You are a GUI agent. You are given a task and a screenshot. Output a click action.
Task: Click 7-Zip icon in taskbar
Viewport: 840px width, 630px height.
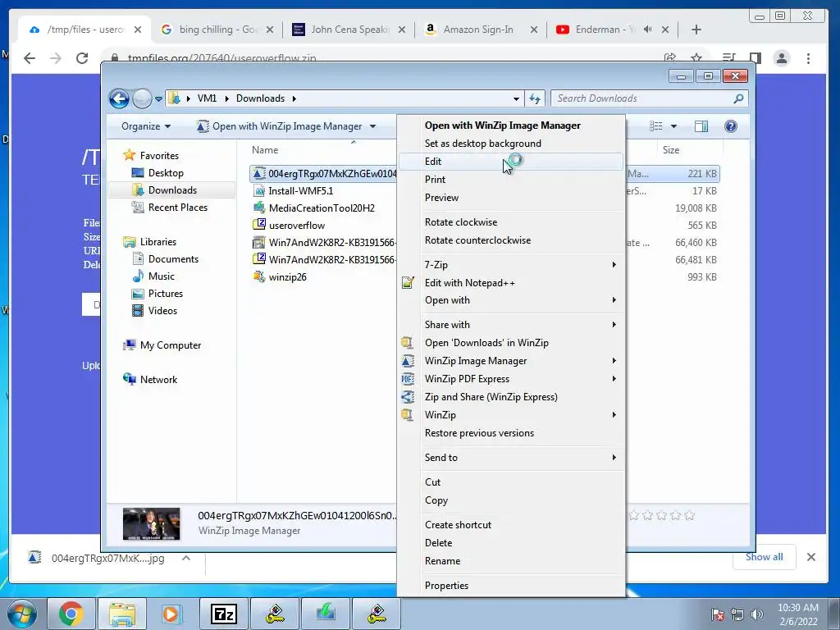pos(223,614)
